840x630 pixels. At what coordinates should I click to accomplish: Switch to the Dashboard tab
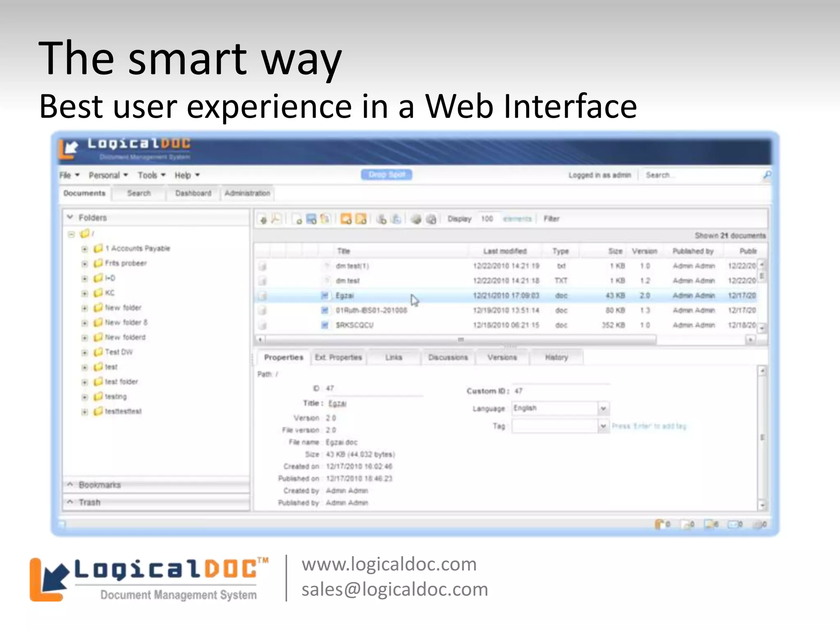[193, 193]
